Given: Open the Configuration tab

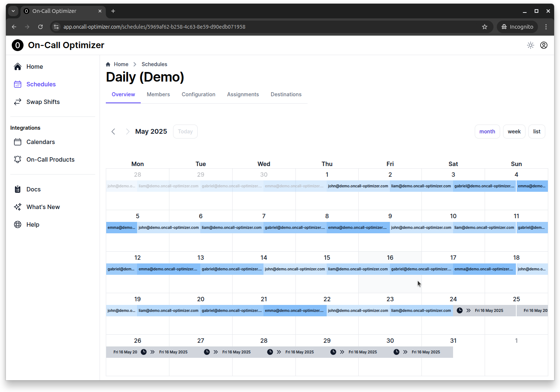Looking at the screenshot, I should click(x=198, y=94).
